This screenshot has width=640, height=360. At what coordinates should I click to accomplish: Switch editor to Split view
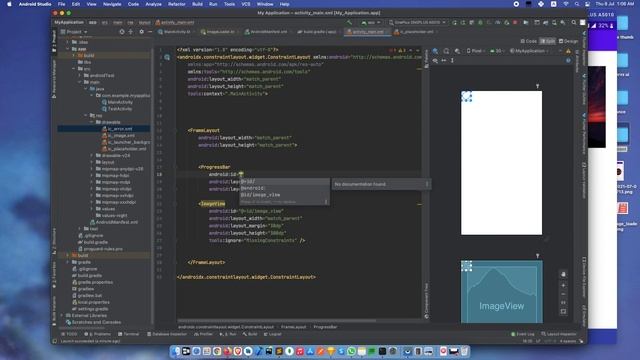(x=548, y=41)
